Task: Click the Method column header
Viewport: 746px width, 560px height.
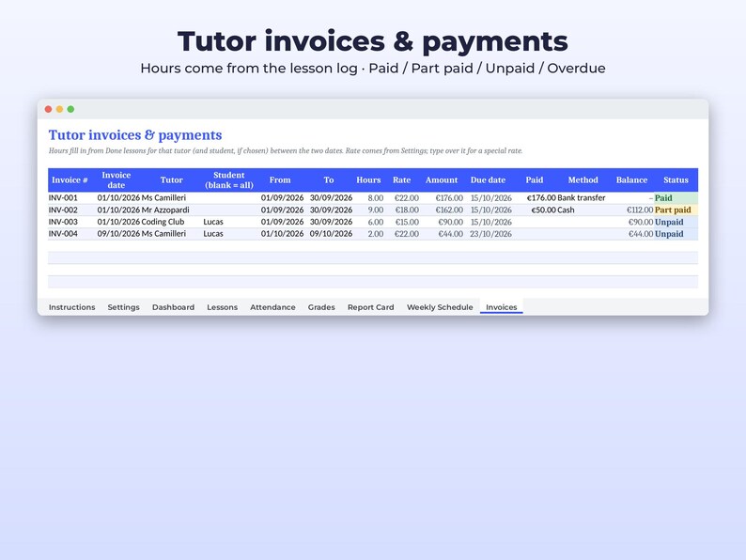Action: point(583,179)
